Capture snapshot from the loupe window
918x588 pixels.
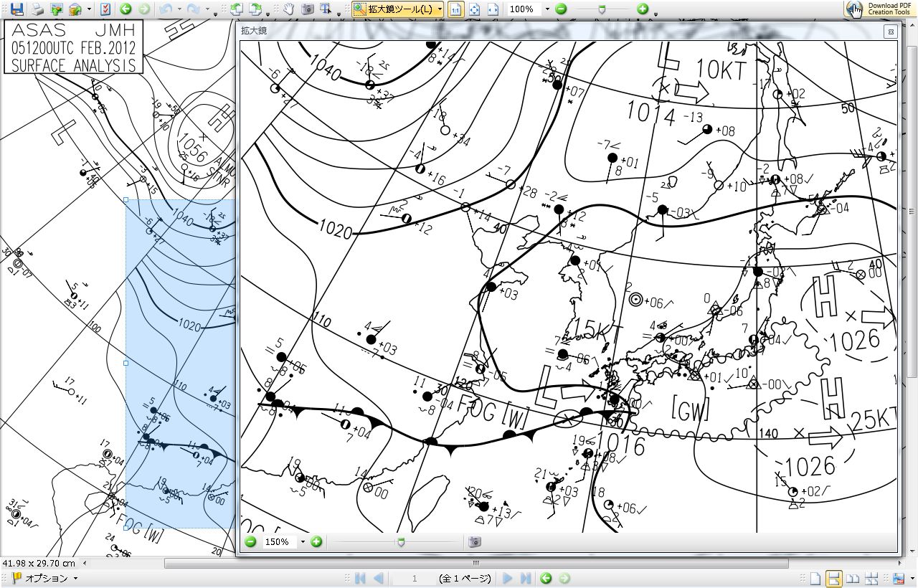click(x=474, y=542)
